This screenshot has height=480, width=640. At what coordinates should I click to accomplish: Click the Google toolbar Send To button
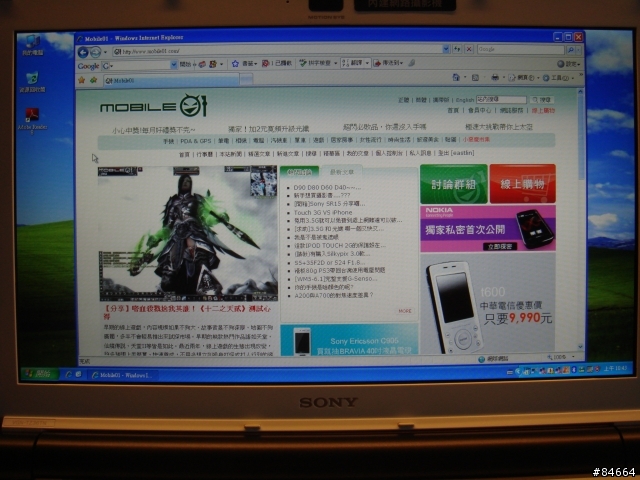[388, 63]
